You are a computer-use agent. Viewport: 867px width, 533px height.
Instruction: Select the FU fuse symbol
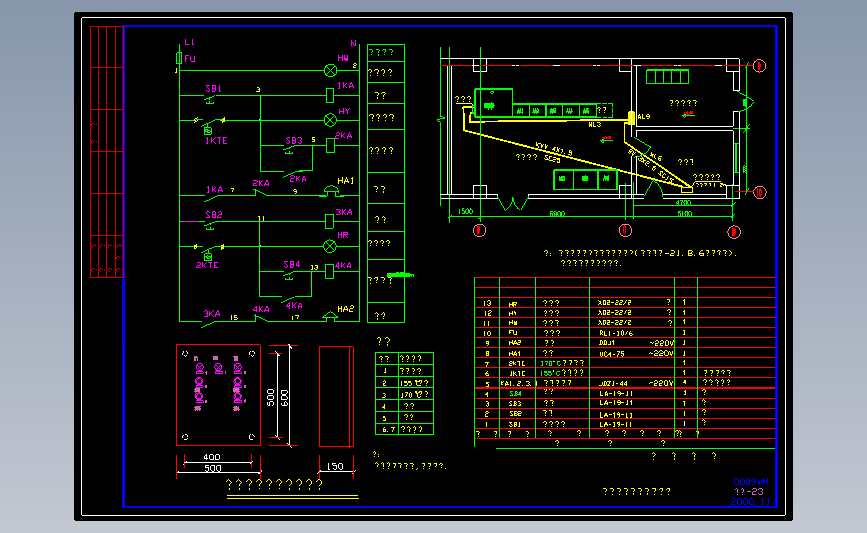[179, 58]
